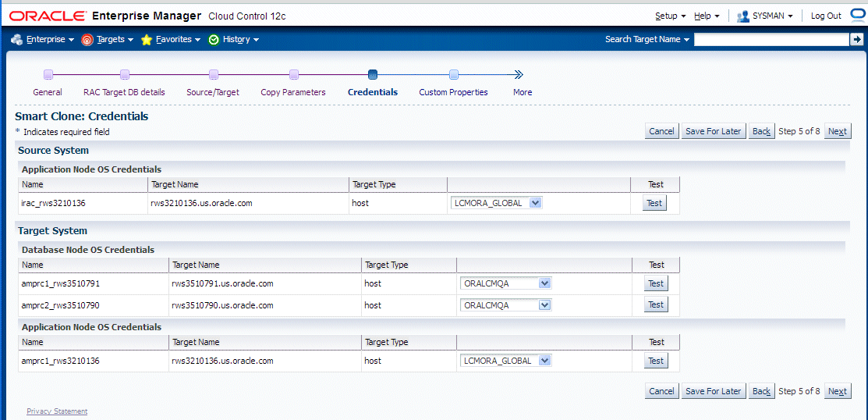
Task: Click the bottom Back button
Action: [761, 391]
